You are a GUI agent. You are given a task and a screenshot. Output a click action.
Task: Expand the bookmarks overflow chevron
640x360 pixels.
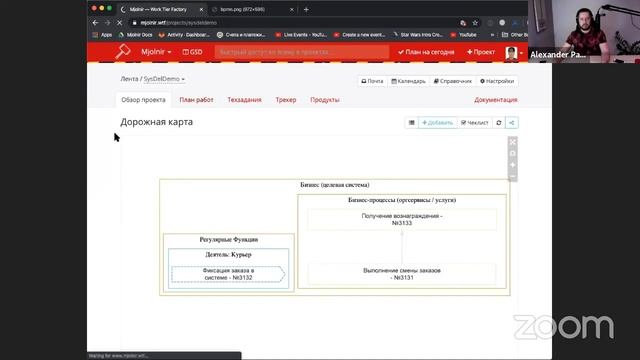[x=492, y=35]
